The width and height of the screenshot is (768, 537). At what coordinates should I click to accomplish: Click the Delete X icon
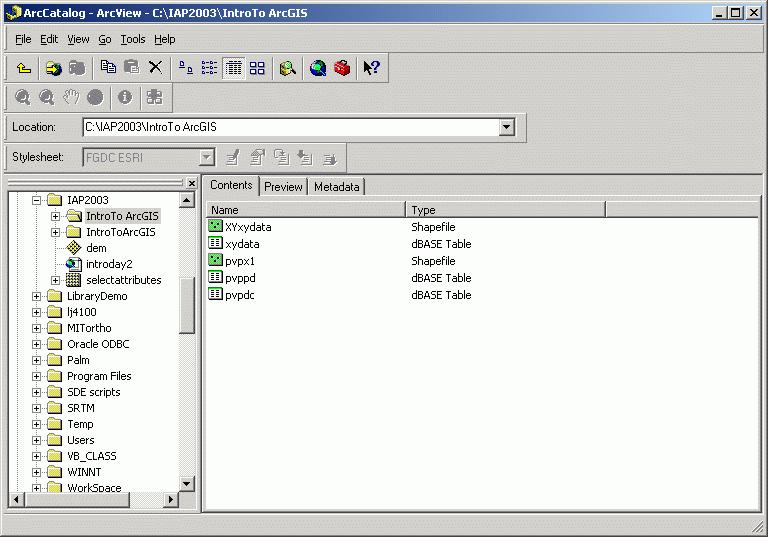click(155, 68)
